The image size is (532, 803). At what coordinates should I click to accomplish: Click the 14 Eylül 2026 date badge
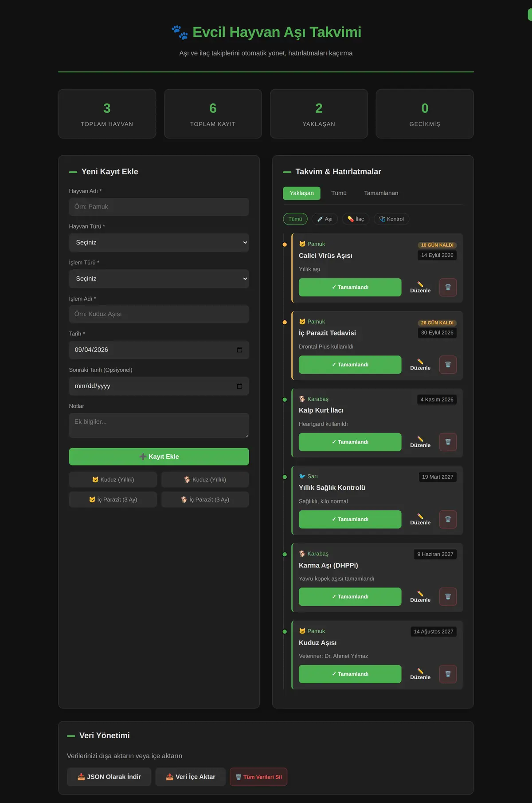[x=437, y=256]
